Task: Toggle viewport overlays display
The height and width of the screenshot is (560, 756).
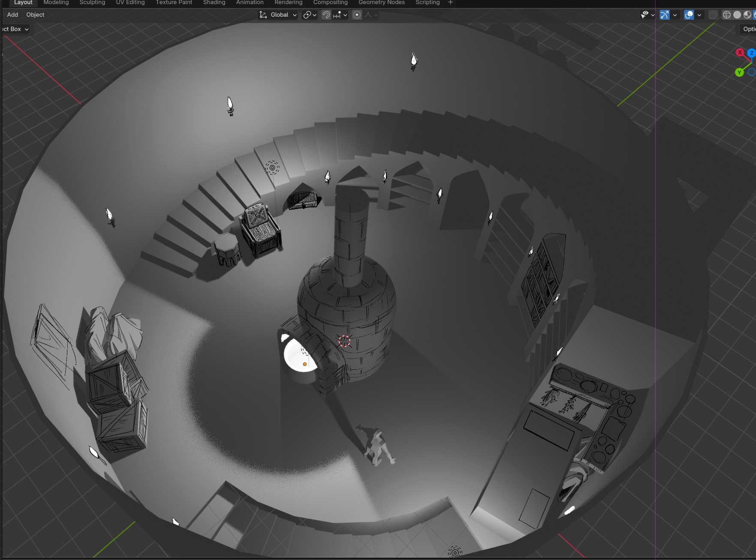Action: [x=689, y=15]
